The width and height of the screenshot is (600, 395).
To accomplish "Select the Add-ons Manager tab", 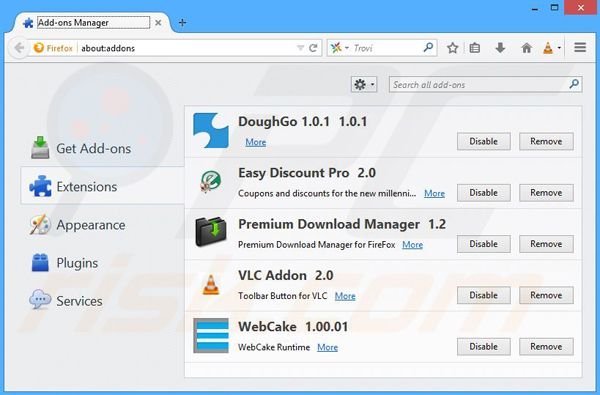I will [x=93, y=23].
